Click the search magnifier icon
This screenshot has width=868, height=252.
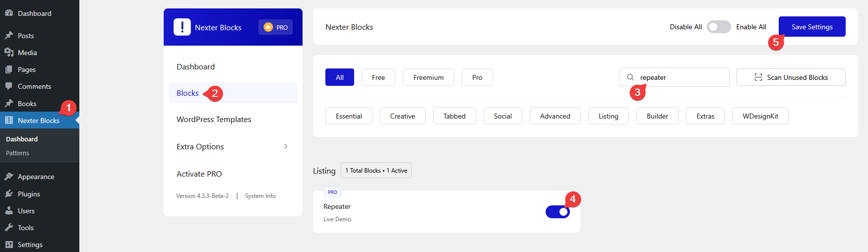coord(630,77)
